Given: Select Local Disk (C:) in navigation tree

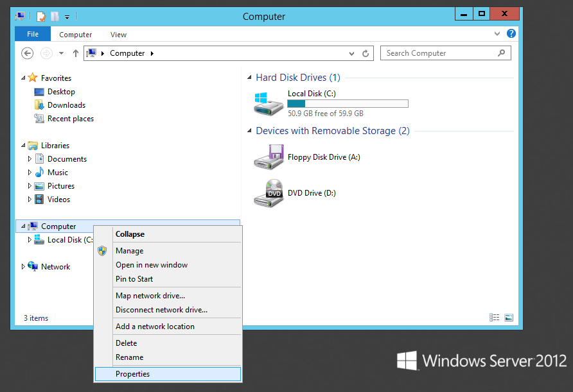Looking at the screenshot, I should (x=70, y=240).
